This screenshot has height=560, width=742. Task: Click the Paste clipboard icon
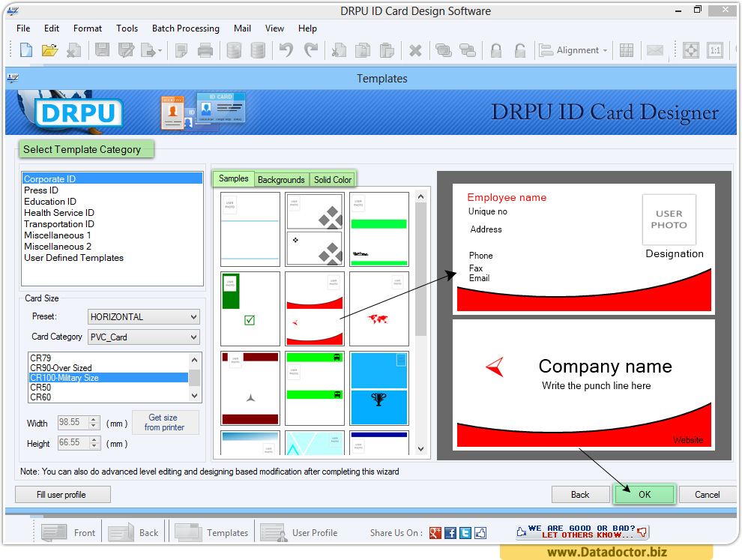pos(387,49)
